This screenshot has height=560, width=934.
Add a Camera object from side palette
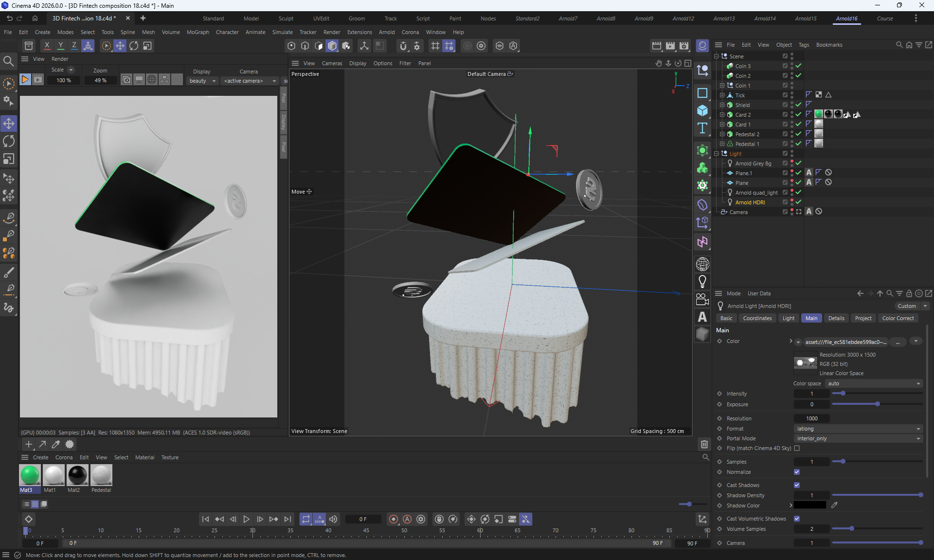click(x=702, y=299)
